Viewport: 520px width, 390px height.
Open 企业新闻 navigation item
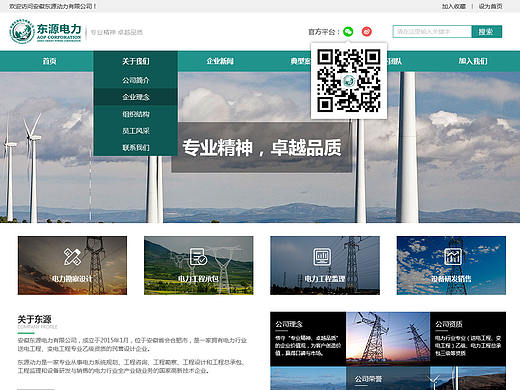point(220,61)
